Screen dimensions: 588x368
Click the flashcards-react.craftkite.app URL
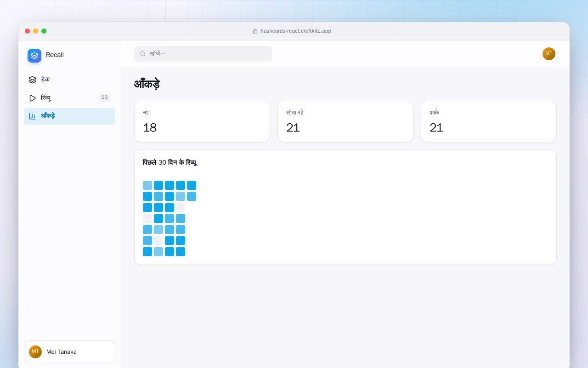point(296,31)
